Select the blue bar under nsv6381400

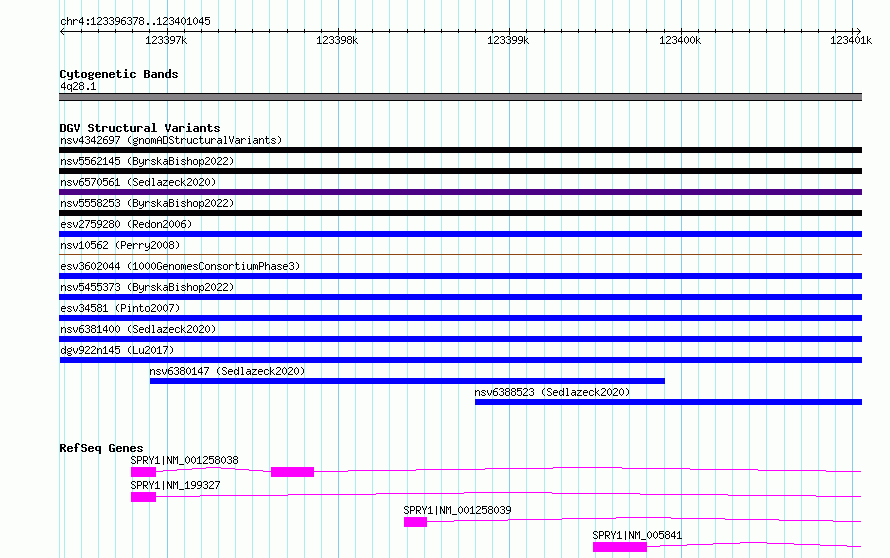coord(460,339)
